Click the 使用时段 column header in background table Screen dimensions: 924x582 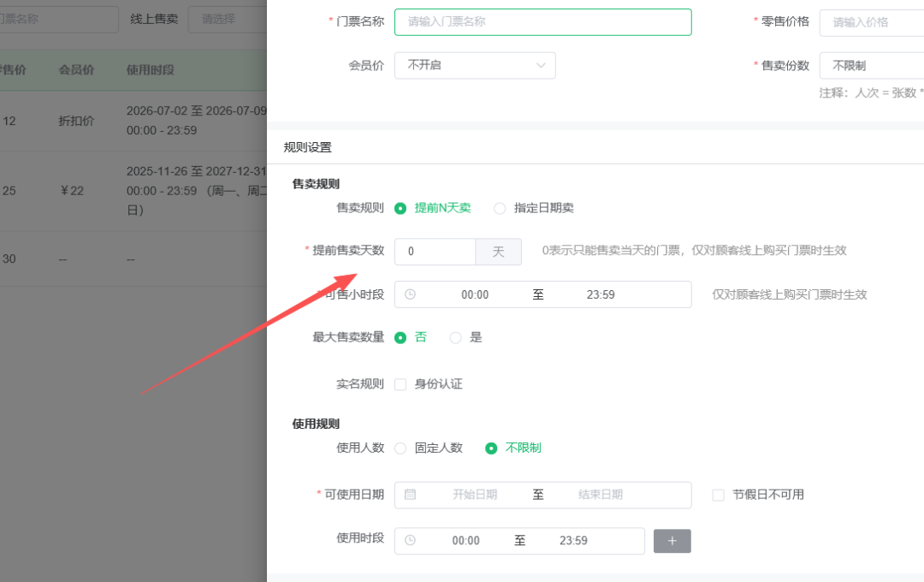pyautogui.click(x=151, y=70)
